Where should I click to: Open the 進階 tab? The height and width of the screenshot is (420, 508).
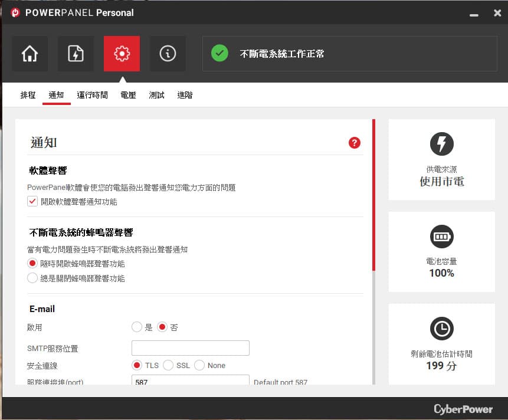point(185,95)
